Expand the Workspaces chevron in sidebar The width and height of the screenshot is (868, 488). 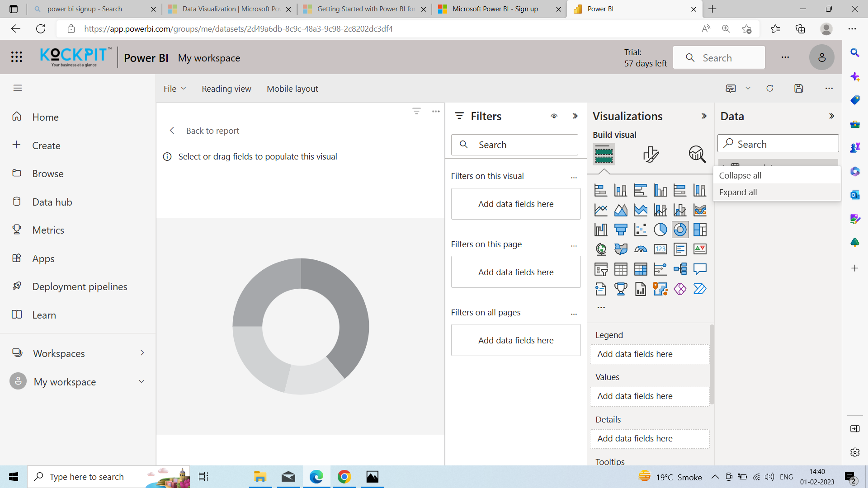[142, 353]
